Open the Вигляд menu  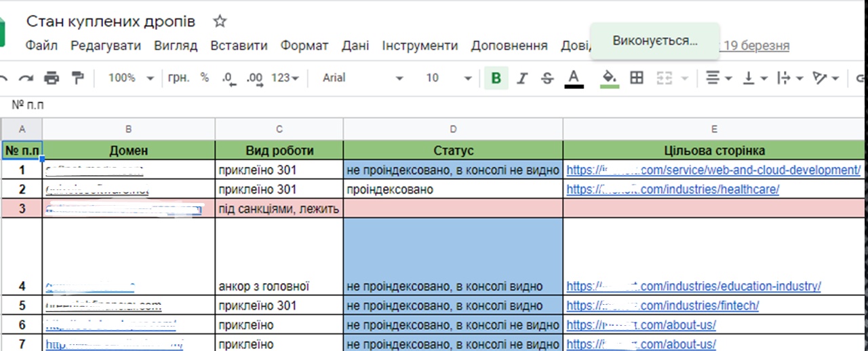pyautogui.click(x=176, y=45)
